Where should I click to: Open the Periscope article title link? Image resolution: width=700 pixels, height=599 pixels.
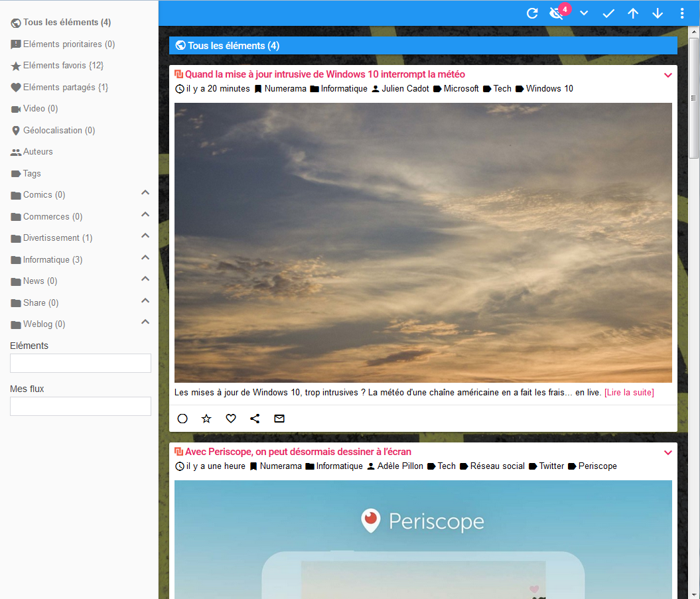point(298,452)
